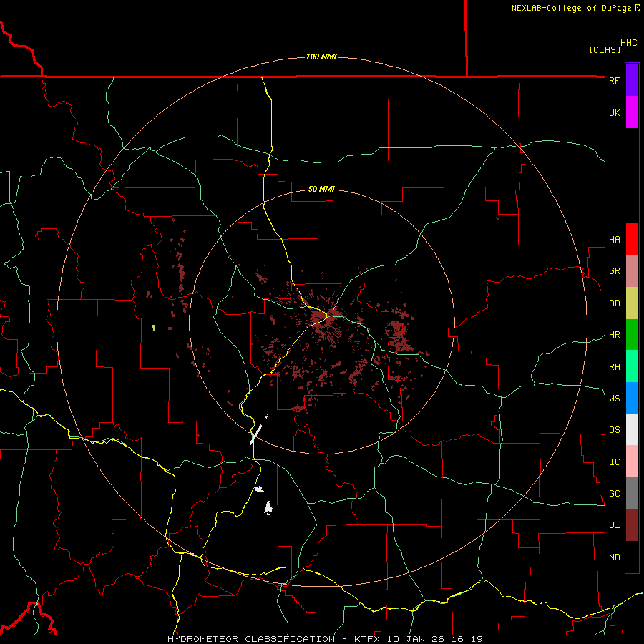
Task: Click the HA legend label
Action: point(614,240)
